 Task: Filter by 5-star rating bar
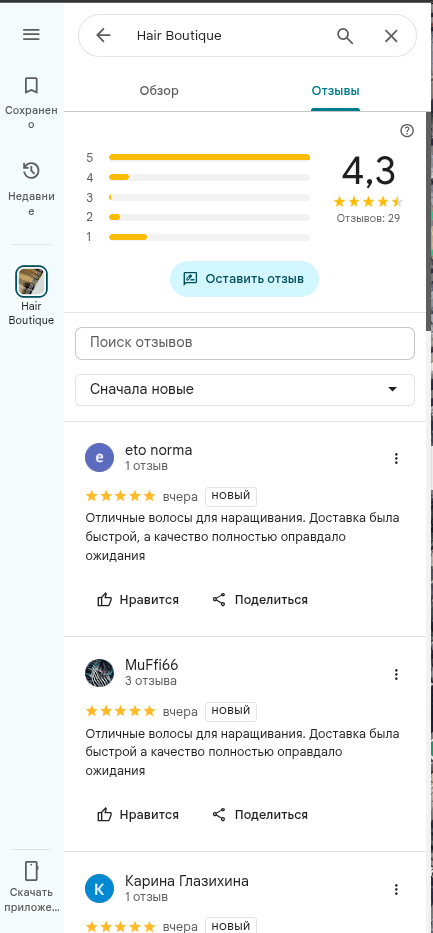tap(209, 157)
